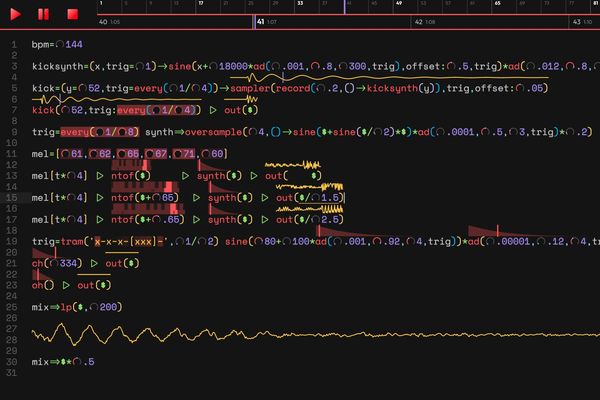
Task: Click the knob before the trailing .2 on line 9
Action: (x=571, y=132)
